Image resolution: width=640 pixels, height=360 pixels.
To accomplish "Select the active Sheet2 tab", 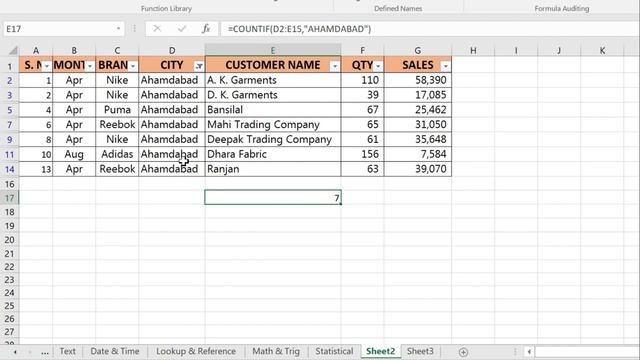I will (380, 351).
